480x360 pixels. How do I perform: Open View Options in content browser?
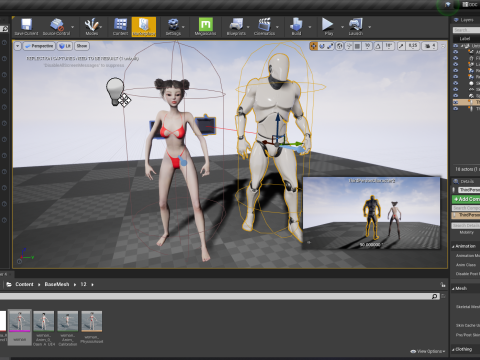pos(428,351)
